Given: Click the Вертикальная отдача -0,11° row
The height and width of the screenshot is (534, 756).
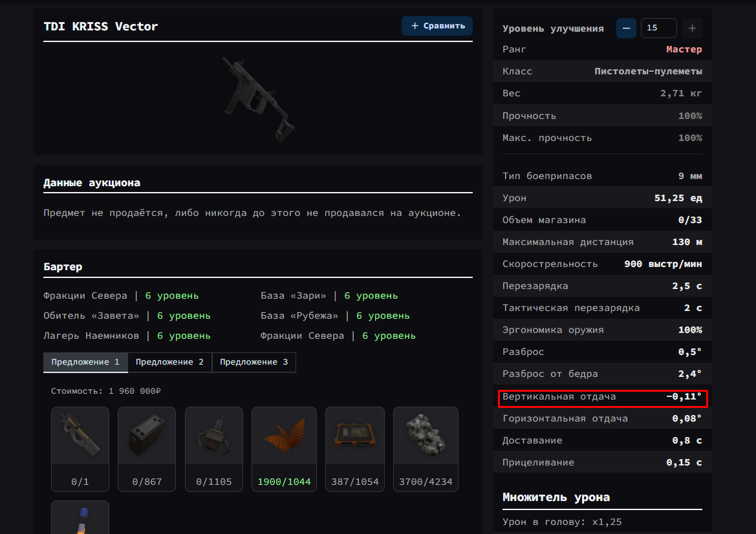Looking at the screenshot, I should click(602, 397).
